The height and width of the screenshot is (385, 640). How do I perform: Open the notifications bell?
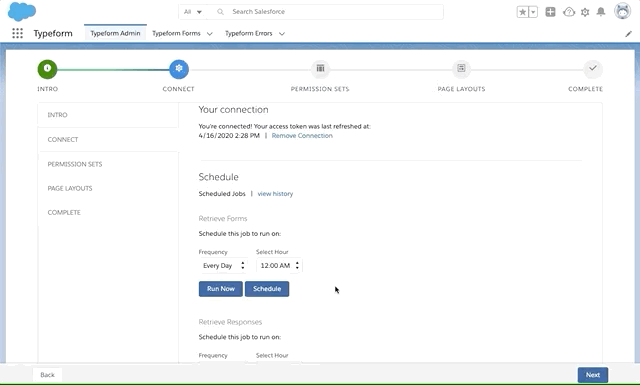pyautogui.click(x=601, y=12)
